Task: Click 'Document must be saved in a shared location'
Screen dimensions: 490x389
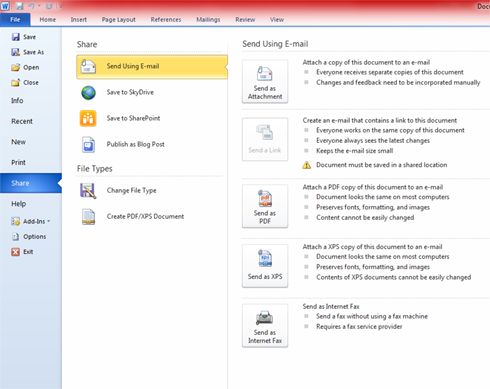Action: click(x=382, y=165)
